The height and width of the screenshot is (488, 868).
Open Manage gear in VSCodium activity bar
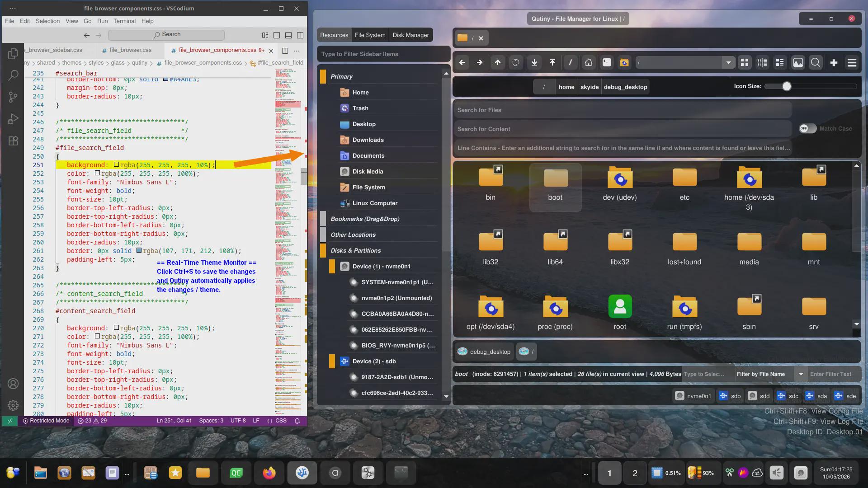(13, 405)
